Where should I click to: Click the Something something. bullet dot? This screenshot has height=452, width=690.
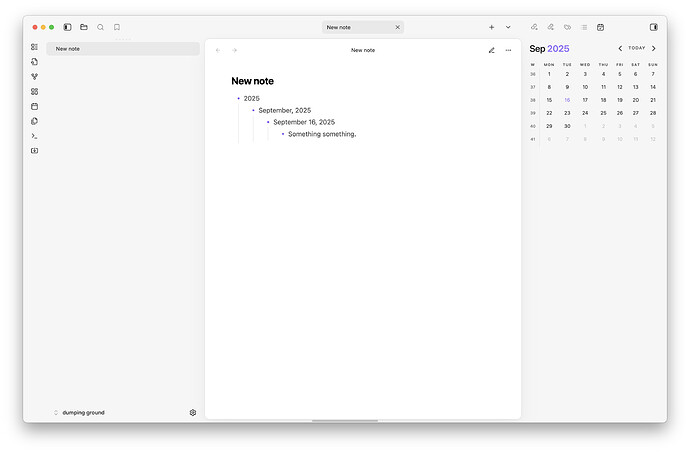[283, 134]
